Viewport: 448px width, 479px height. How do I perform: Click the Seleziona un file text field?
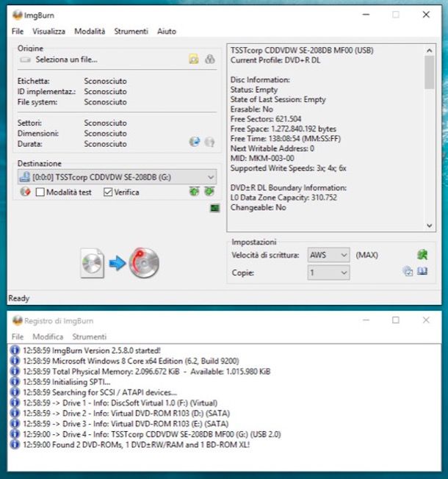click(x=103, y=60)
